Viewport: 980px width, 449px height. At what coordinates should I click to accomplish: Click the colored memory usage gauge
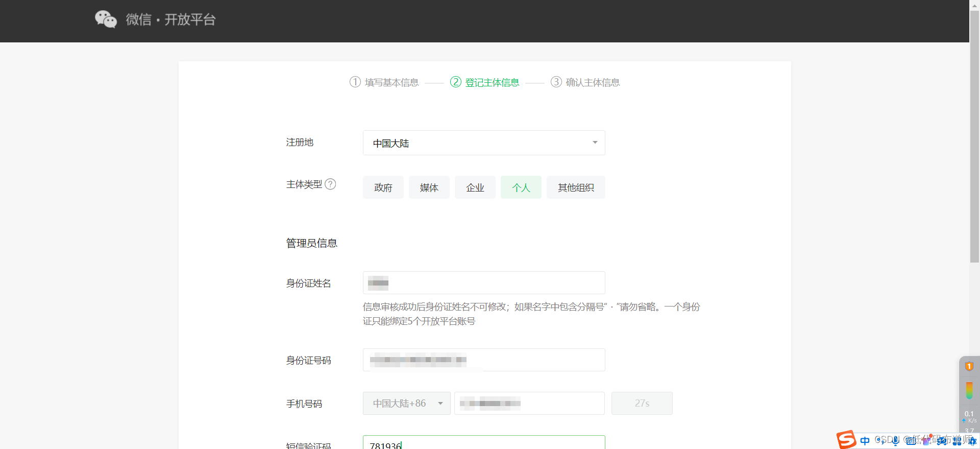969,391
